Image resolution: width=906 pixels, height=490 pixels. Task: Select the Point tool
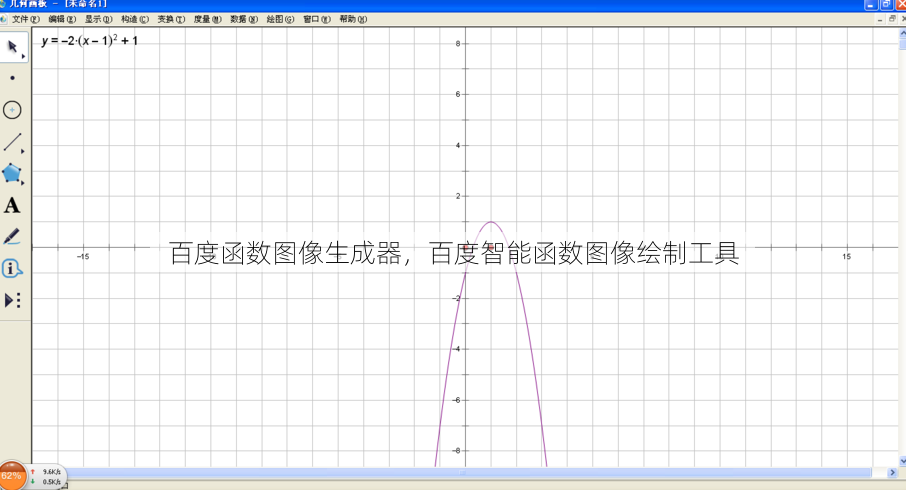coord(12,78)
